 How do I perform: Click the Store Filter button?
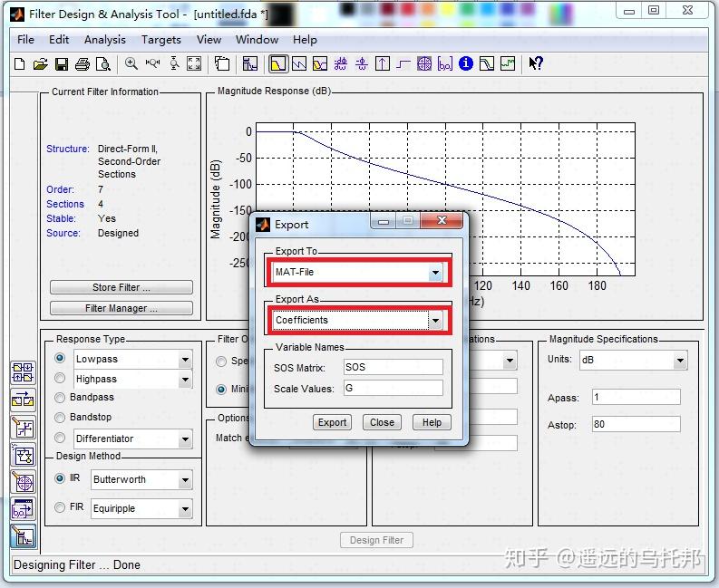click(121, 287)
